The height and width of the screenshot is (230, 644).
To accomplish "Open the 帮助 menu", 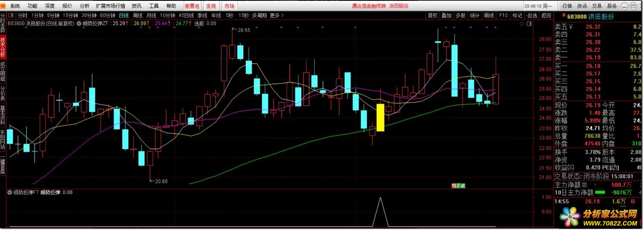I will click(172, 6).
